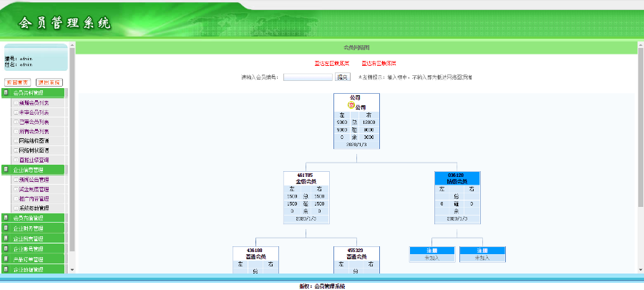Click the small icon before 新增会员列表
The height and width of the screenshot is (290, 644).
click(x=16, y=102)
